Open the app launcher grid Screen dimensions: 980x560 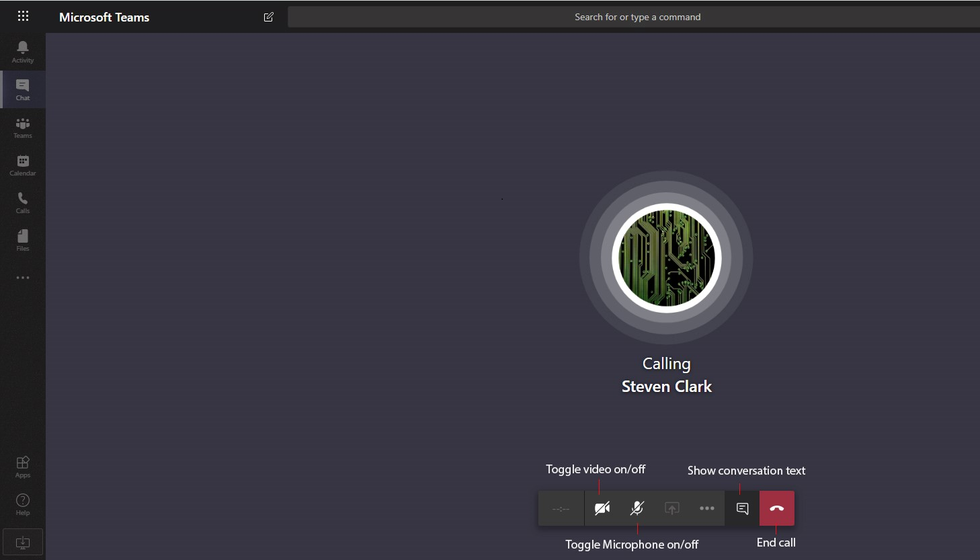click(23, 16)
